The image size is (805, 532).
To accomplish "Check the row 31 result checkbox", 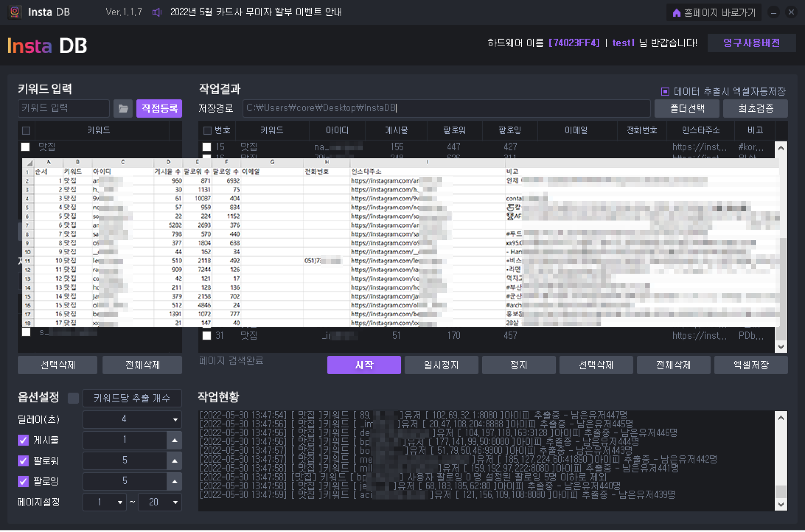I will 207,336.
